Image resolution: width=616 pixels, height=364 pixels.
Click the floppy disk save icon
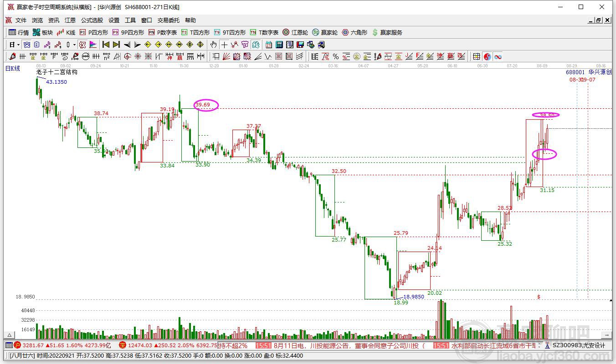coord(300,45)
